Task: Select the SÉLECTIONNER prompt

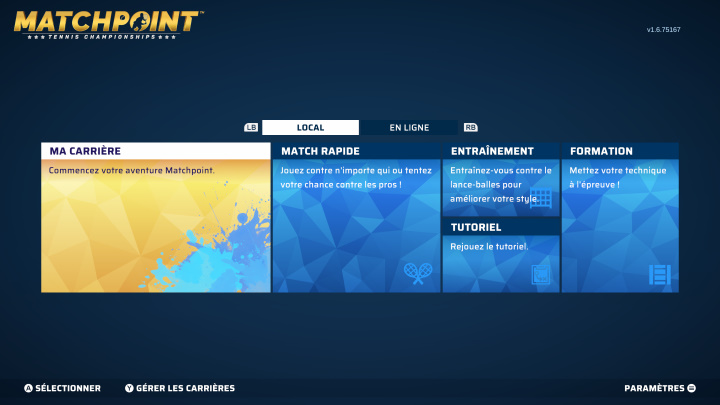Action: point(68,388)
